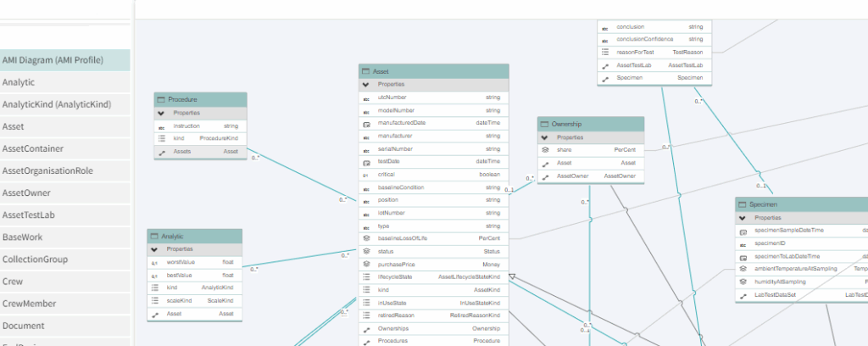The width and height of the screenshot is (868, 346).
Task: Select AssetContainer in sidebar
Action: click(64, 148)
